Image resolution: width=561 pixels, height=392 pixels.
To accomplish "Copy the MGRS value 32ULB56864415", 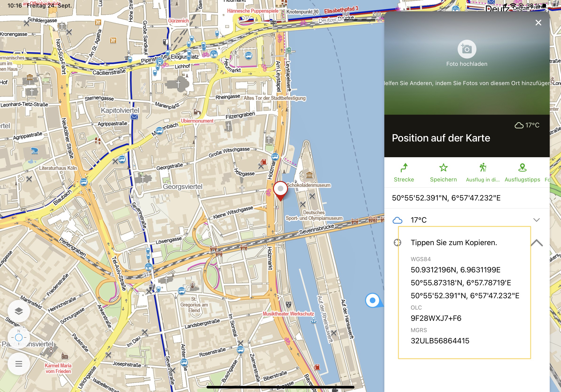I will pos(440,341).
